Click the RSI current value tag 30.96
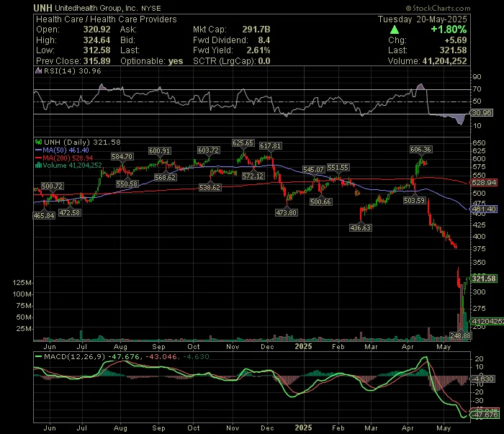The image size is (504, 434). (x=482, y=113)
